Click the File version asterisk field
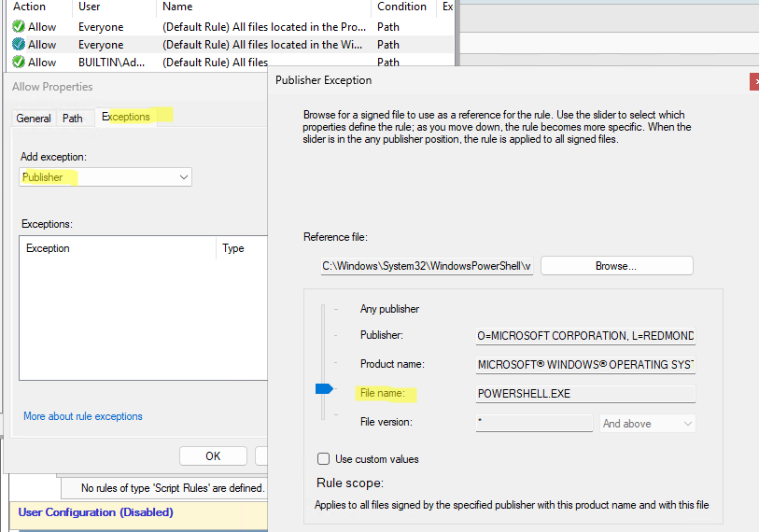Image resolution: width=759 pixels, height=532 pixels. click(x=533, y=424)
